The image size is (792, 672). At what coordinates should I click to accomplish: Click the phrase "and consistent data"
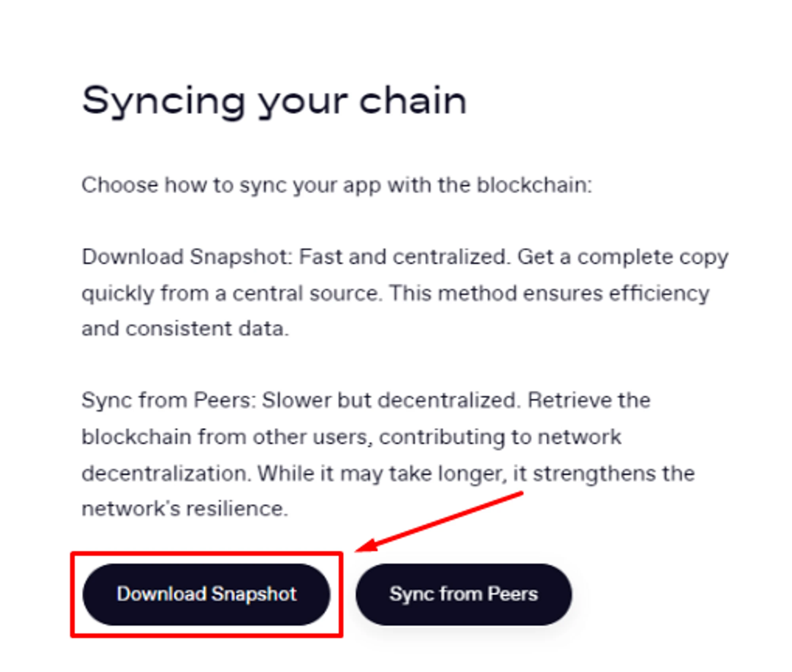coord(185,329)
